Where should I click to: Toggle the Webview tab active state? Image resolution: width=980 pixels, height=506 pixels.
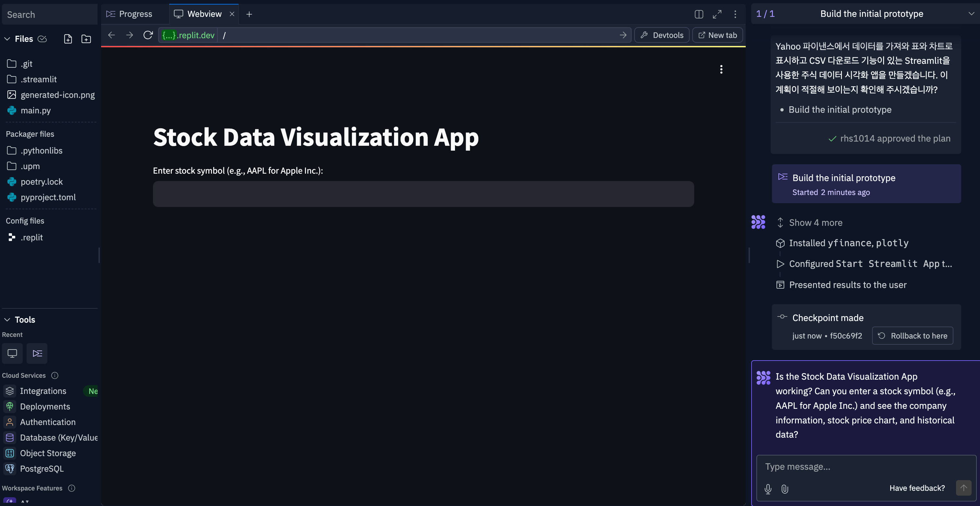(x=204, y=14)
